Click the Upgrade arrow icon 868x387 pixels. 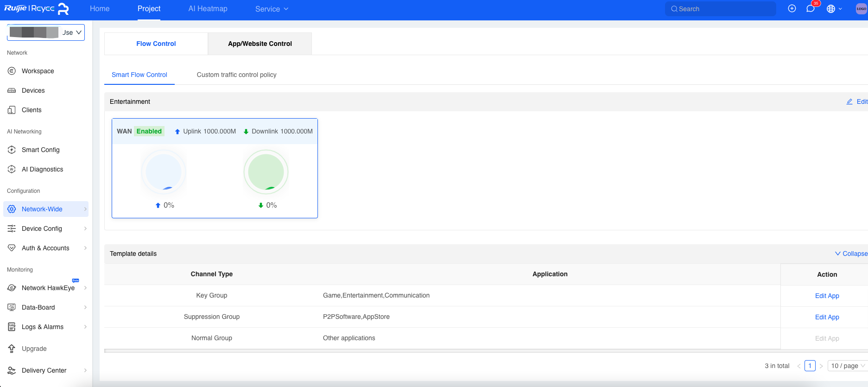pyautogui.click(x=12, y=349)
